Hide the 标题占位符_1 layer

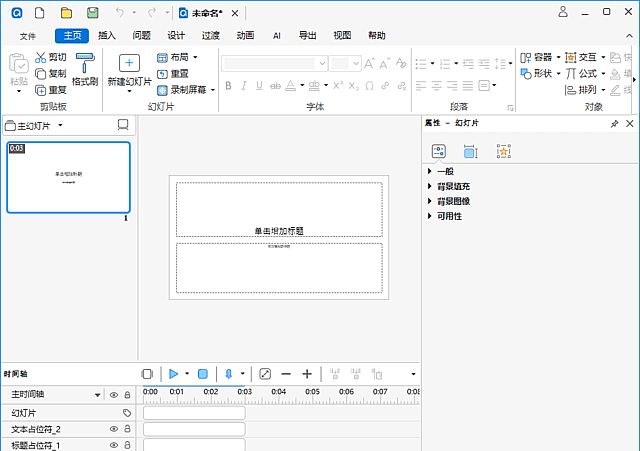114,445
